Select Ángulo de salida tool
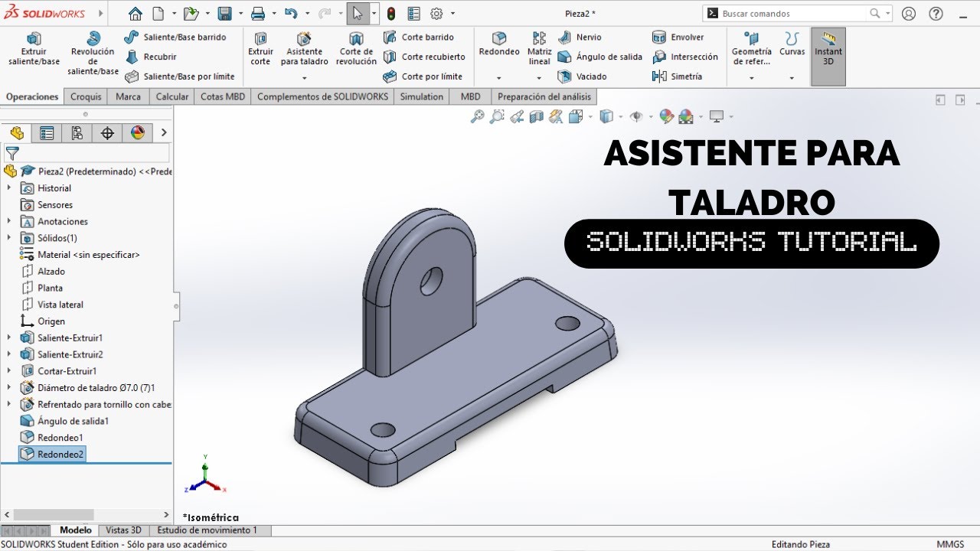 tap(599, 57)
